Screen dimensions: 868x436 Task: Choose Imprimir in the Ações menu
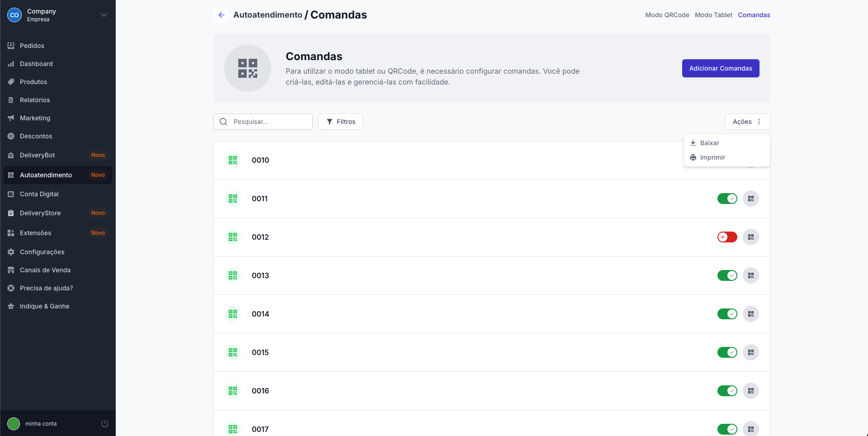pos(712,157)
